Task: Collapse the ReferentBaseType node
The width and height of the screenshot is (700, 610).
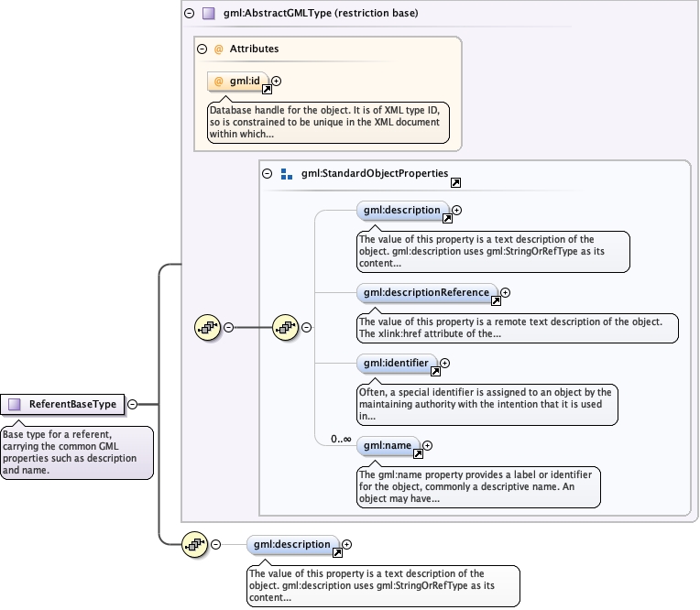Action: tap(133, 404)
